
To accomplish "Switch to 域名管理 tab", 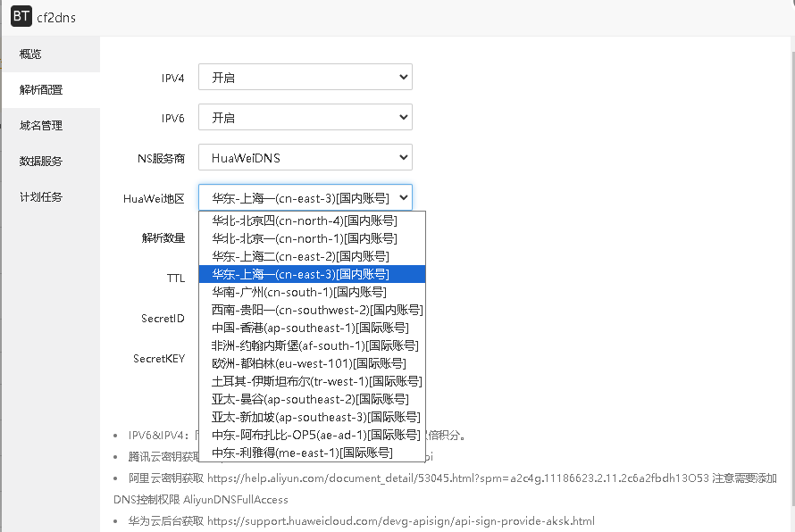I will 41,126.
